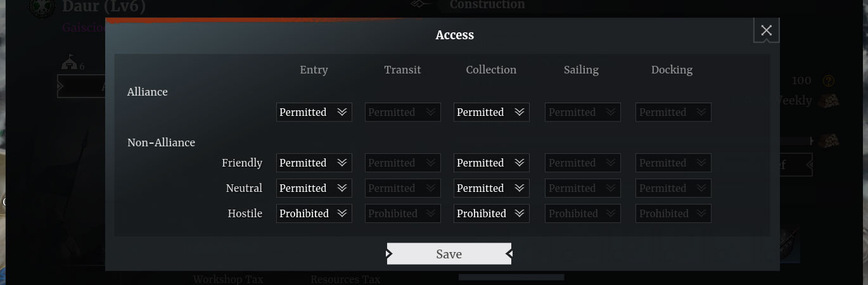
Task: Open the Alliance Entry dropdown
Action: point(314,112)
